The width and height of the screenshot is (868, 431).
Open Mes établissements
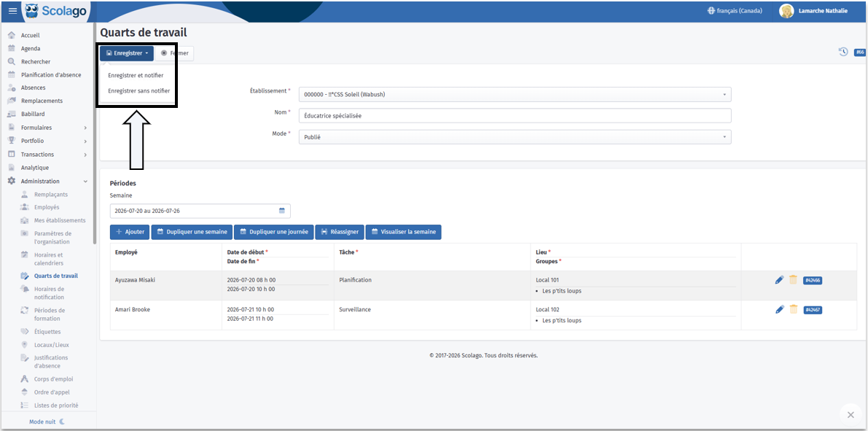60,220
